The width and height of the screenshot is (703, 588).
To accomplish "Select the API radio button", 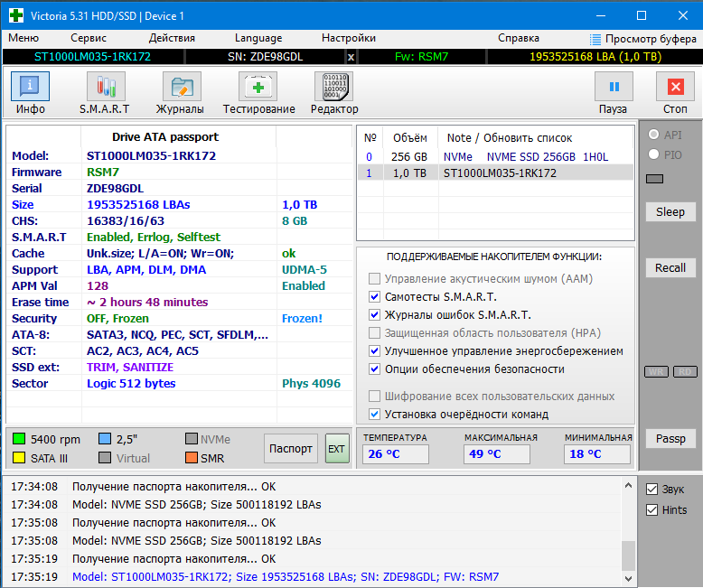I will point(653,134).
